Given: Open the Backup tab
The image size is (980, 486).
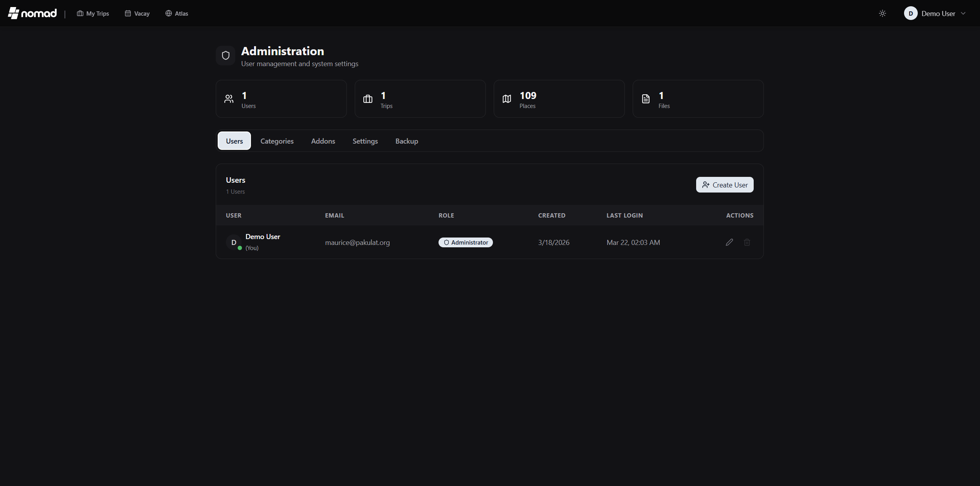Looking at the screenshot, I should [x=406, y=141].
